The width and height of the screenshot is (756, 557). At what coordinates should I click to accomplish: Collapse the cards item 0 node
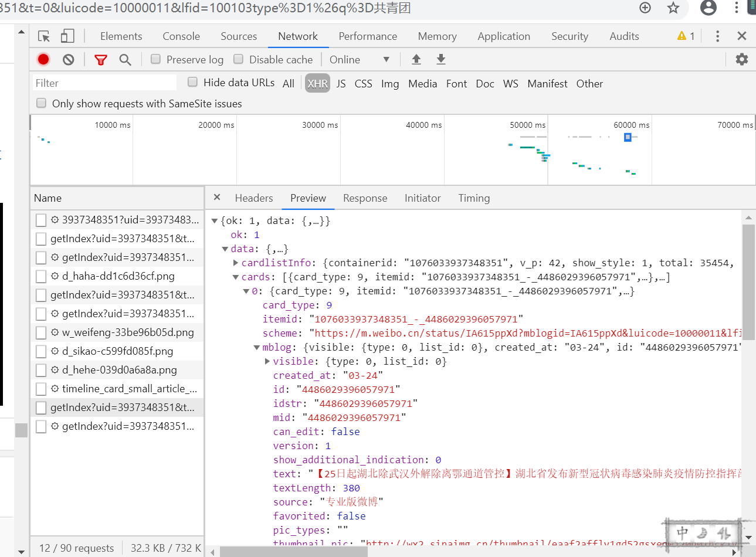pyautogui.click(x=246, y=291)
